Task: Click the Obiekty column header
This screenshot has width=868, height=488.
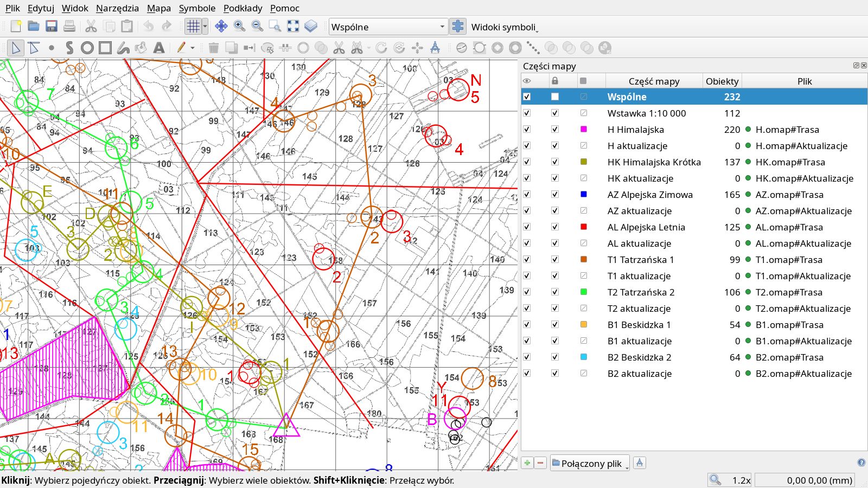Action: [722, 81]
